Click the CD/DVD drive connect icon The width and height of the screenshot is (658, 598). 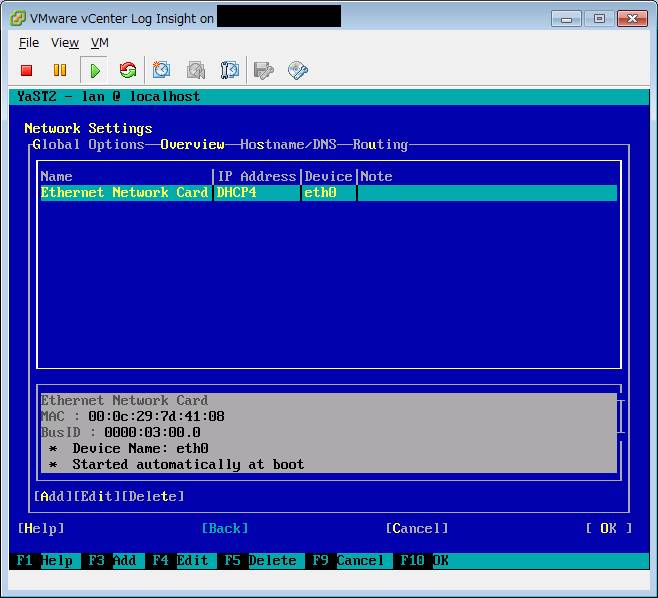click(298, 71)
